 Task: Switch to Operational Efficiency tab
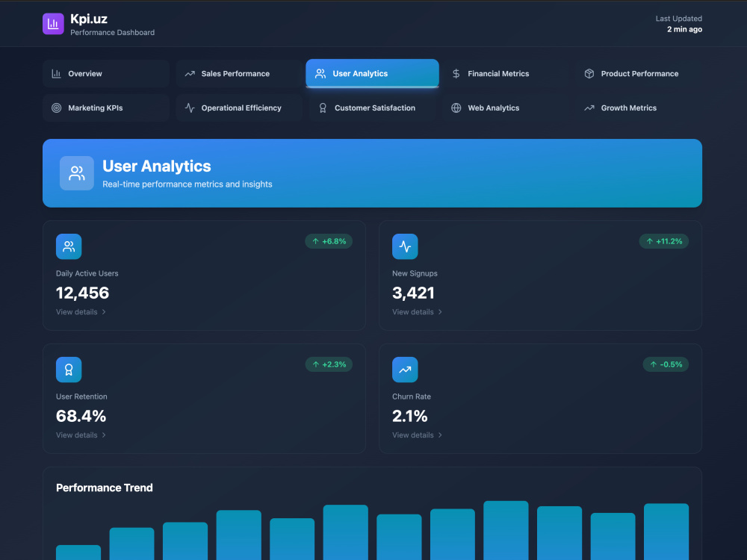pyautogui.click(x=239, y=108)
